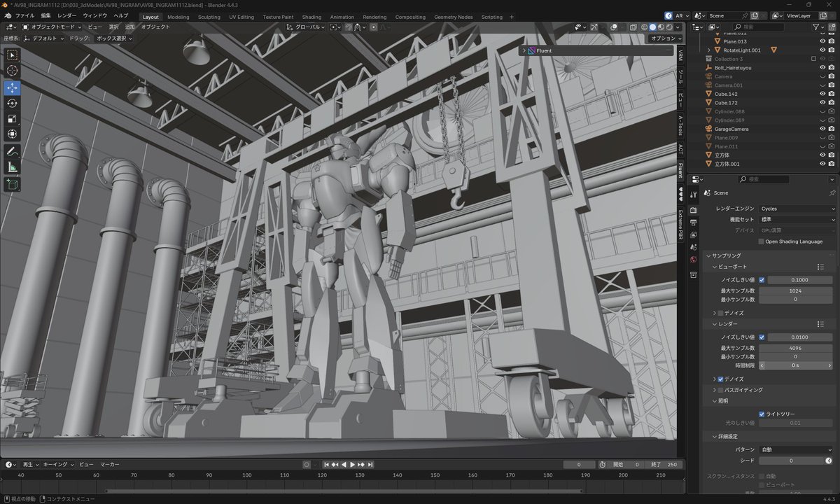
Task: Hide Bolt_Hairetuyou via its eye icon
Action: pos(822,68)
